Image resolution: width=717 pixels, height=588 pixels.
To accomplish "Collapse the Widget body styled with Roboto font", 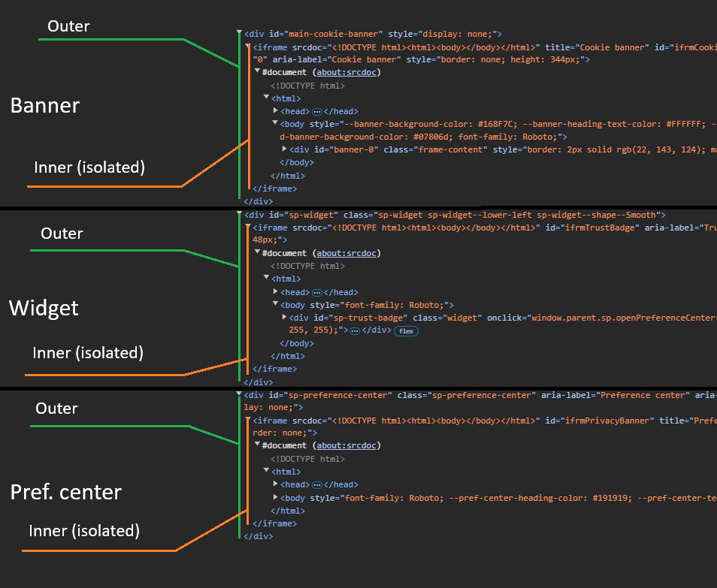I will [x=275, y=305].
